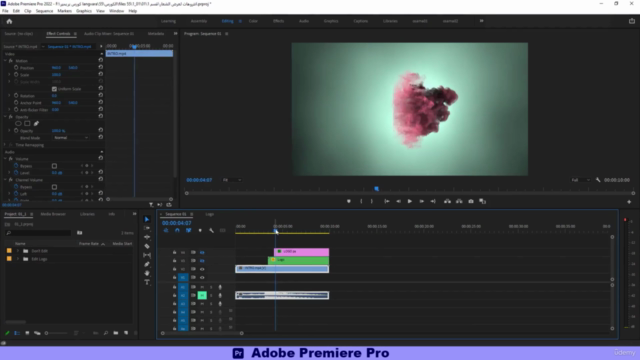Select the Hand tool
The image size is (640, 360).
tap(147, 273)
